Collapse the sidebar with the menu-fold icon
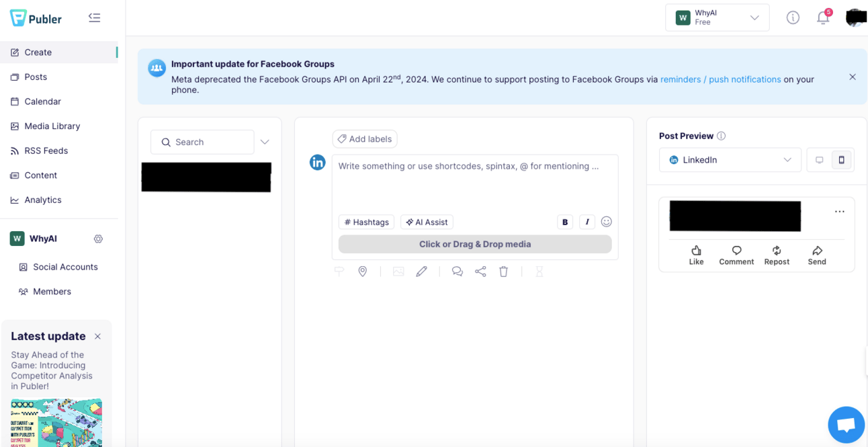The image size is (868, 447). [x=94, y=18]
